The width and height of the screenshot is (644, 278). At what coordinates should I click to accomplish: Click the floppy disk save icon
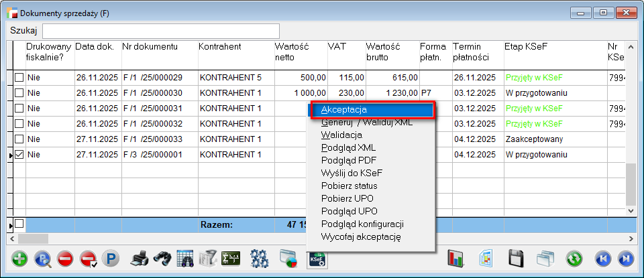click(516, 259)
